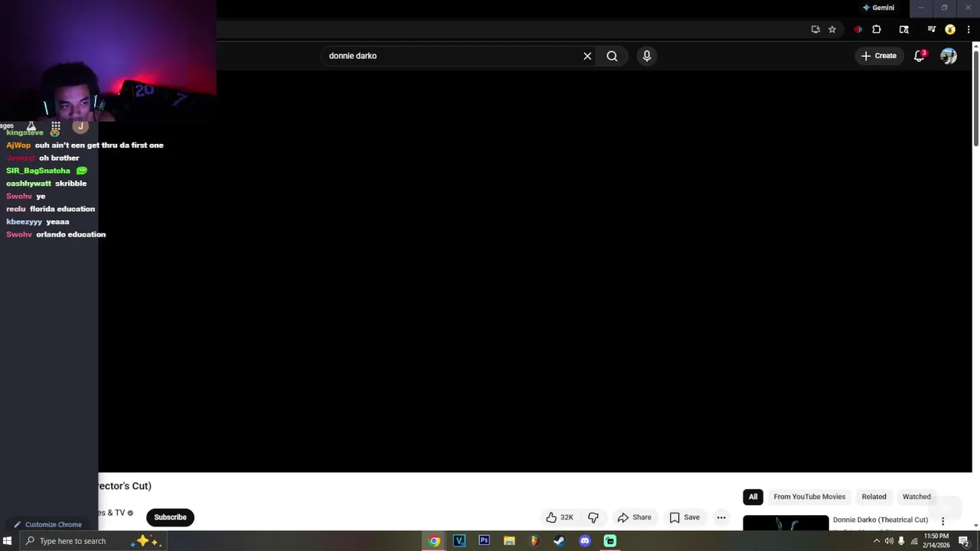
Task: Open Gemini in Chrome
Action: pos(878,8)
